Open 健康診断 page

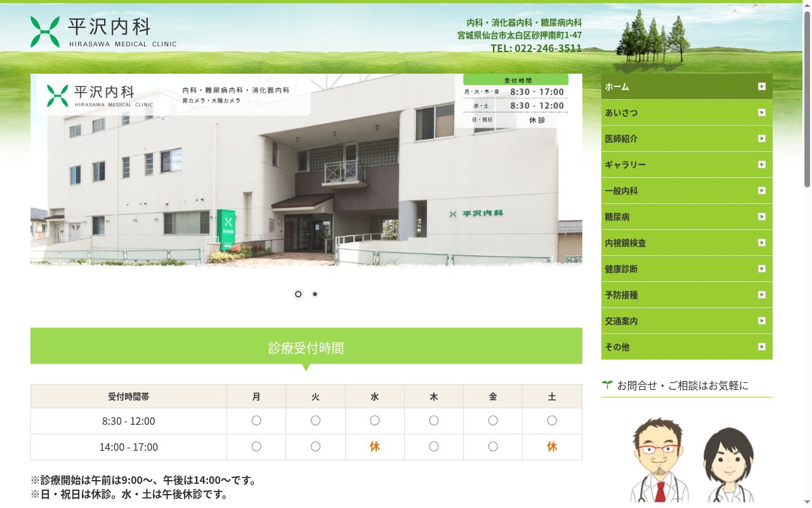click(x=687, y=269)
